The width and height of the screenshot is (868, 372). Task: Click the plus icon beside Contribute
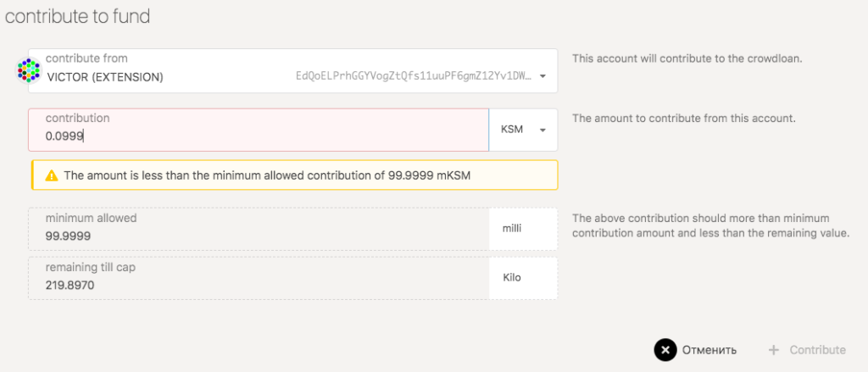point(773,349)
